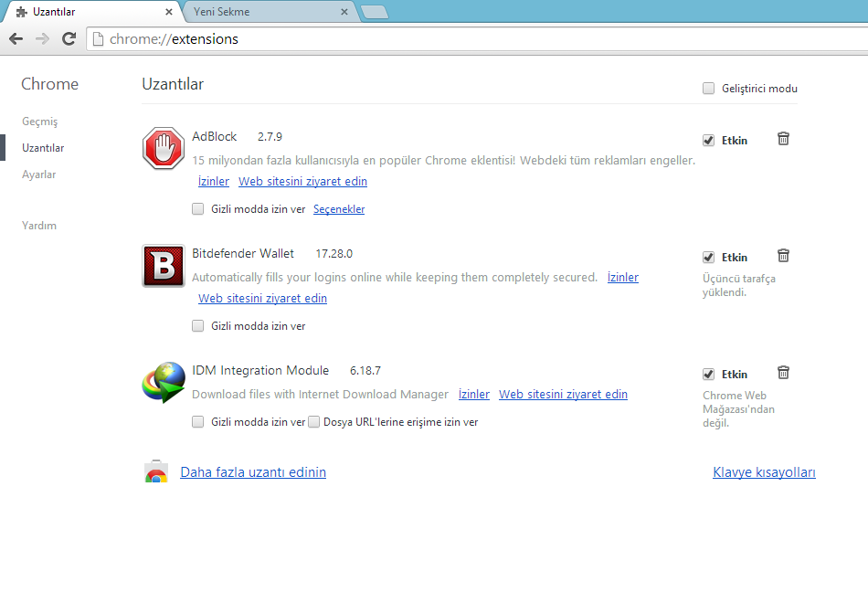
Task: Switch to the Uzantılar browser tab
Action: click(94, 12)
